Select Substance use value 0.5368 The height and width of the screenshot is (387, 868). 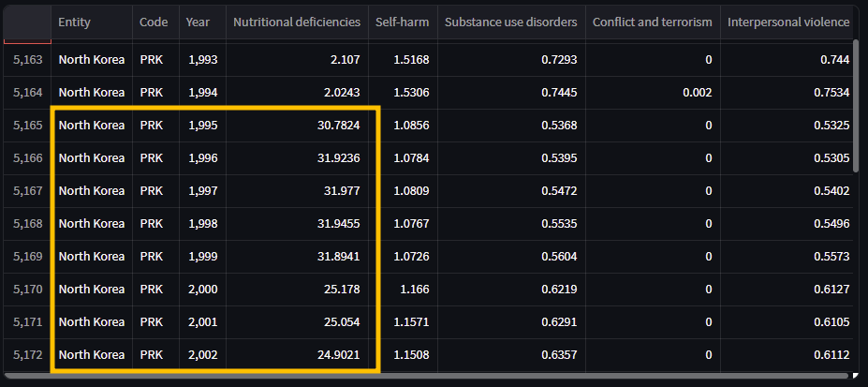pyautogui.click(x=511, y=126)
